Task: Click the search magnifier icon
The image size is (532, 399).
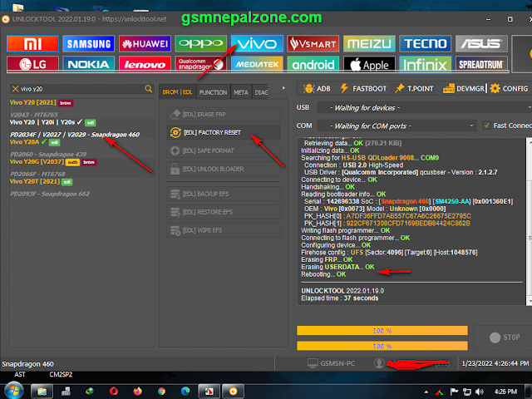Action: (148, 89)
